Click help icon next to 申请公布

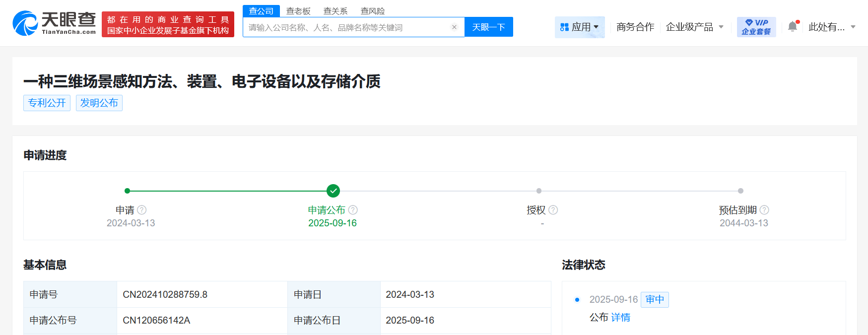[353, 210]
